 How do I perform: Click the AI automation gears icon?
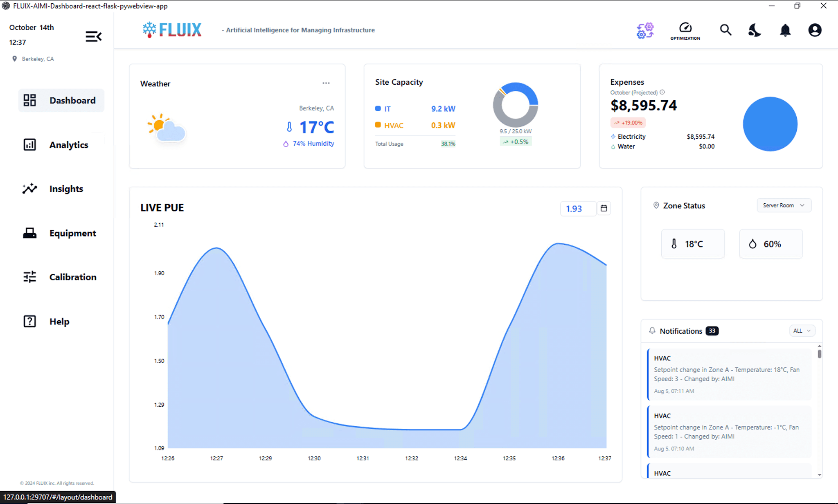pos(645,30)
